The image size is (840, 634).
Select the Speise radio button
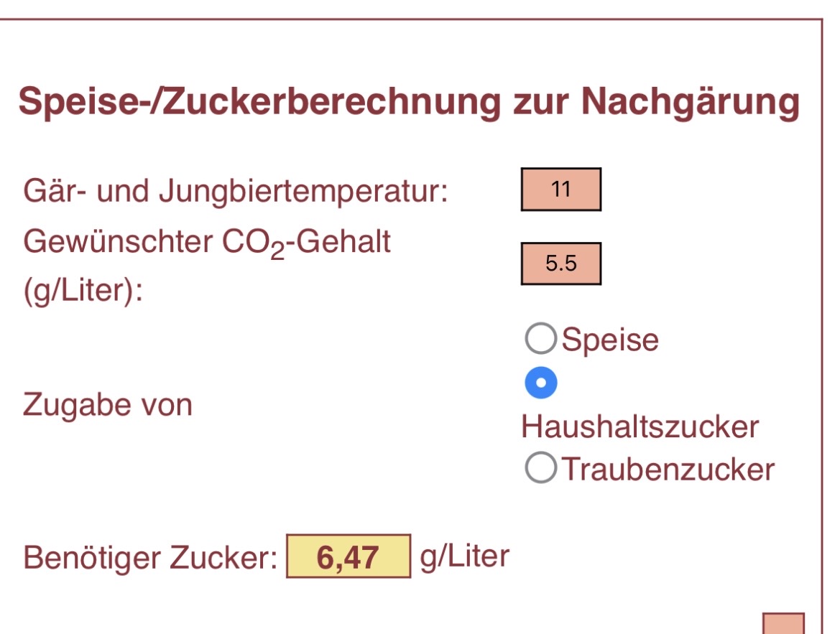click(540, 339)
